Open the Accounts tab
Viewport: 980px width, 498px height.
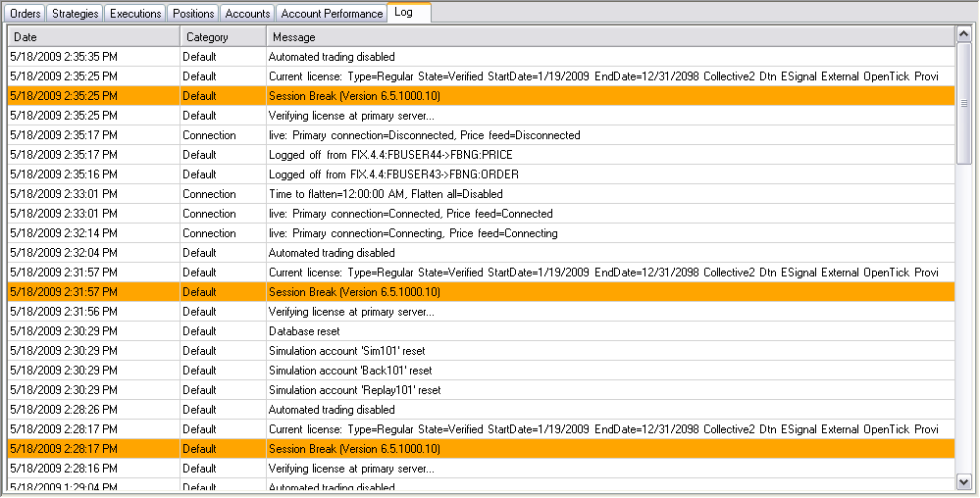point(247,14)
